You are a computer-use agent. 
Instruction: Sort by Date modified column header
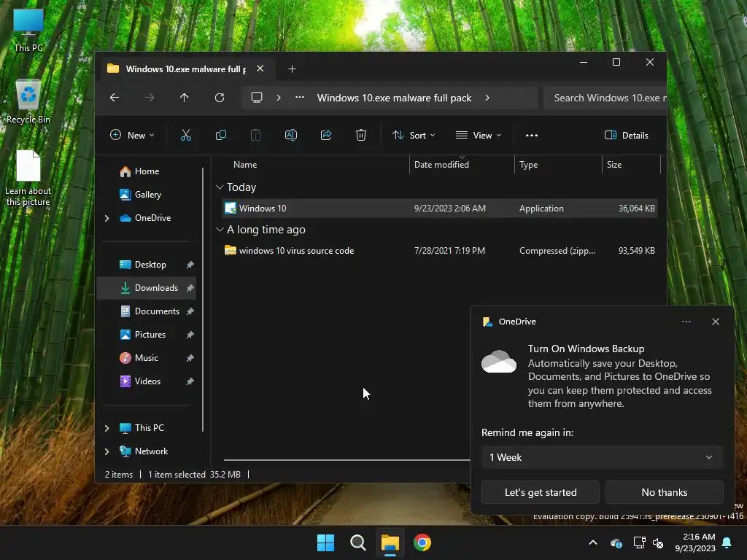tap(441, 165)
